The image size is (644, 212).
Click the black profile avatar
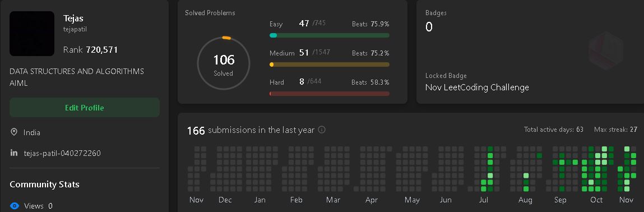tap(32, 34)
